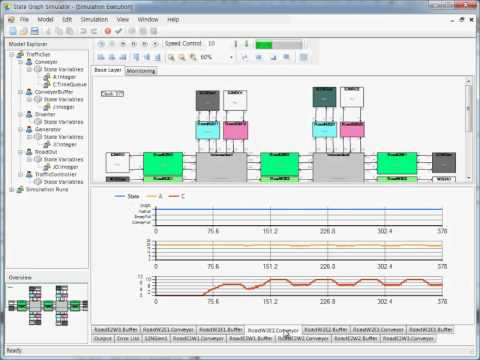Pause the simulation run
The height and width of the screenshot is (360, 480).
pyautogui.click(x=134, y=44)
